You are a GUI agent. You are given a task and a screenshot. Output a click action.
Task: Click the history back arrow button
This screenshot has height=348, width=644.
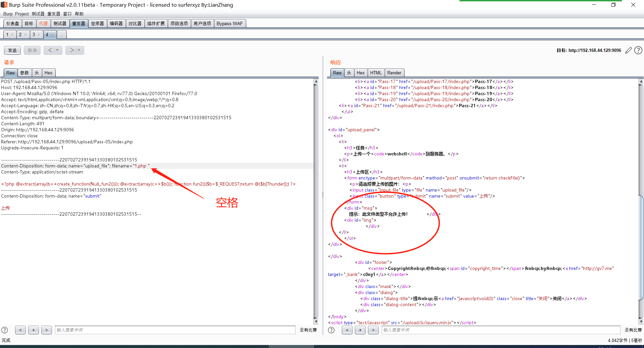(x=50, y=50)
